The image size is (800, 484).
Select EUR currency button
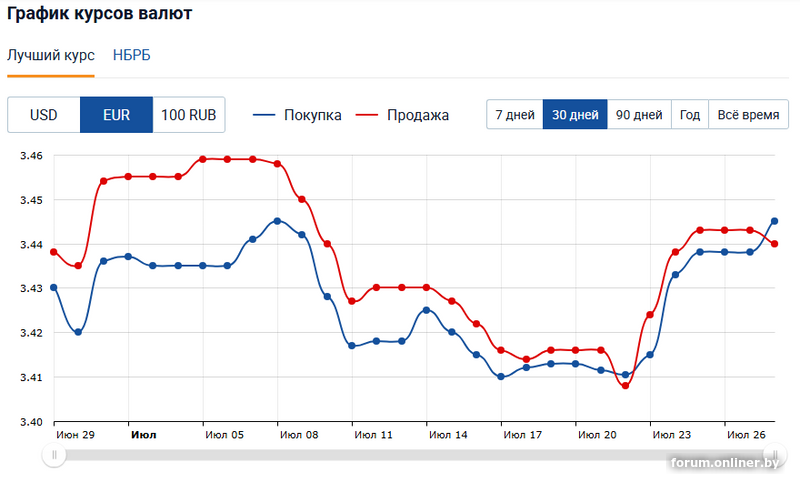click(116, 115)
